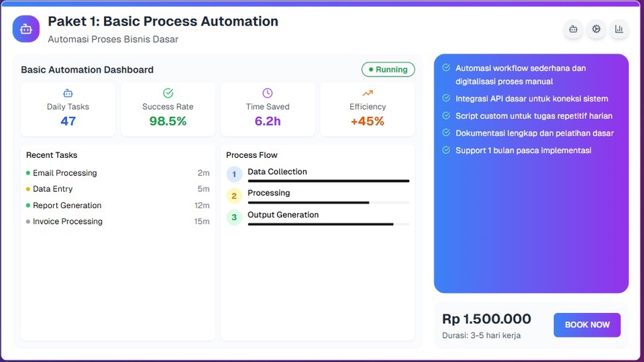Click check icon beside Support 1 bulan
The width and height of the screenshot is (644, 362).
click(x=446, y=150)
